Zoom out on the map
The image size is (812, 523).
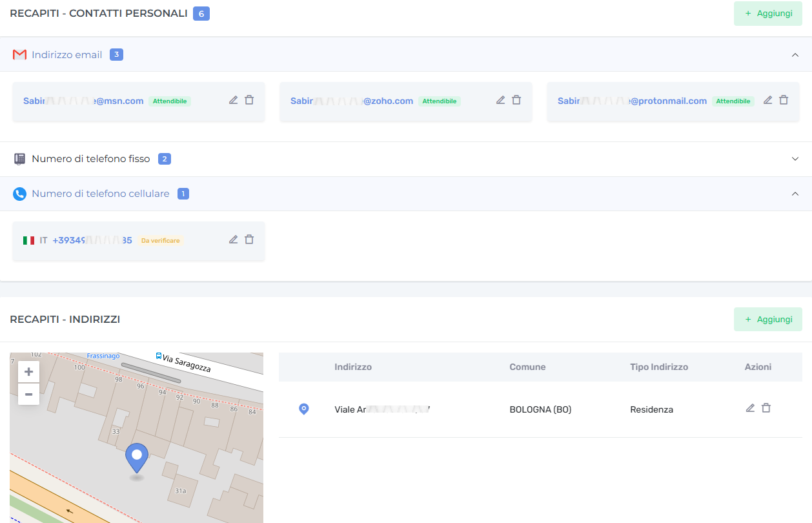coord(28,394)
